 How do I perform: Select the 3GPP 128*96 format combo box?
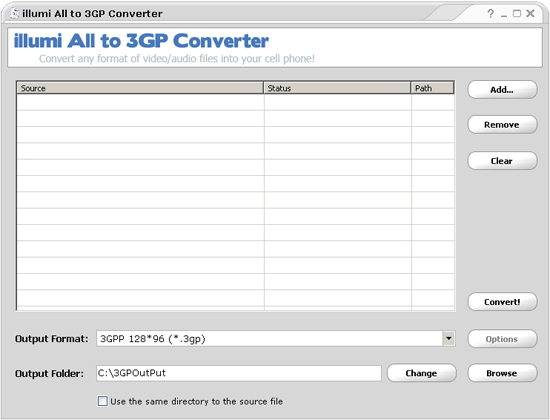coord(276,339)
